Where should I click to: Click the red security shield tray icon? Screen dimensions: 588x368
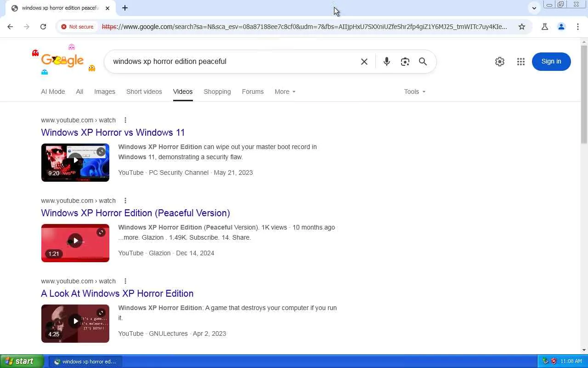point(554,362)
